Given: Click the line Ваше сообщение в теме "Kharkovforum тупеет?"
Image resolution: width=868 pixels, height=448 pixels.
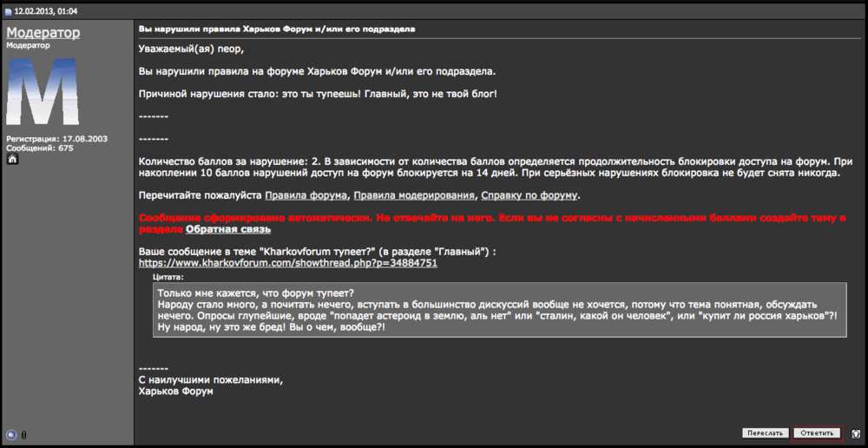Looking at the screenshot, I should (317, 252).
